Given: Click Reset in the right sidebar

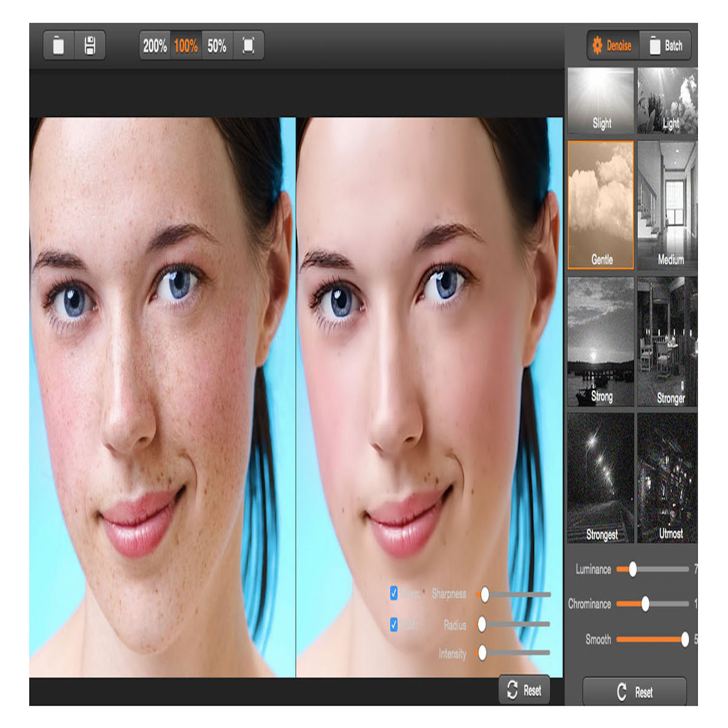Looking at the screenshot, I should click(x=635, y=692).
